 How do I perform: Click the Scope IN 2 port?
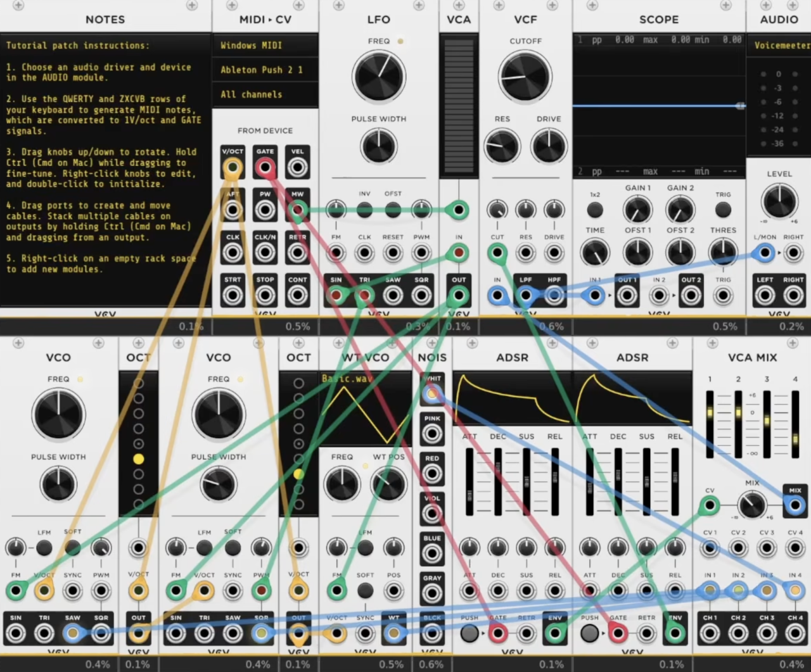(659, 295)
